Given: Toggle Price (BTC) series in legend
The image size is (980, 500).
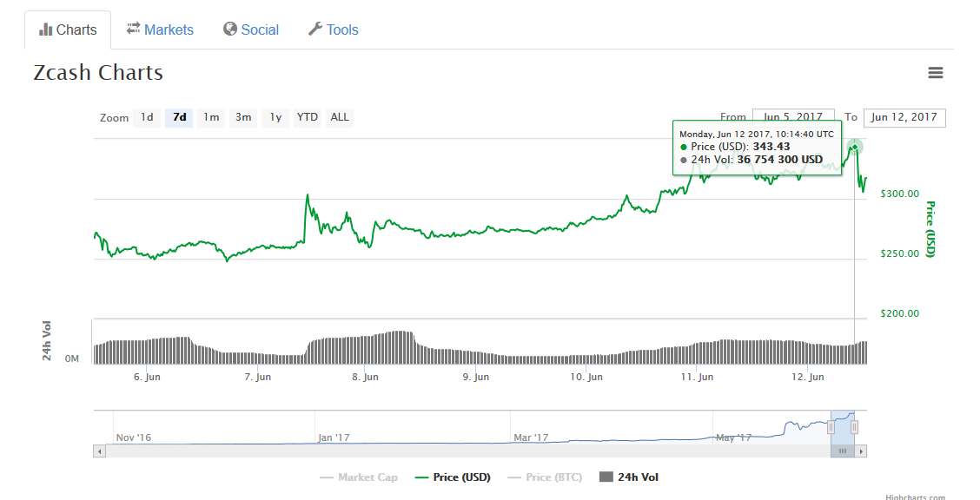Looking at the screenshot, I should click(545, 477).
